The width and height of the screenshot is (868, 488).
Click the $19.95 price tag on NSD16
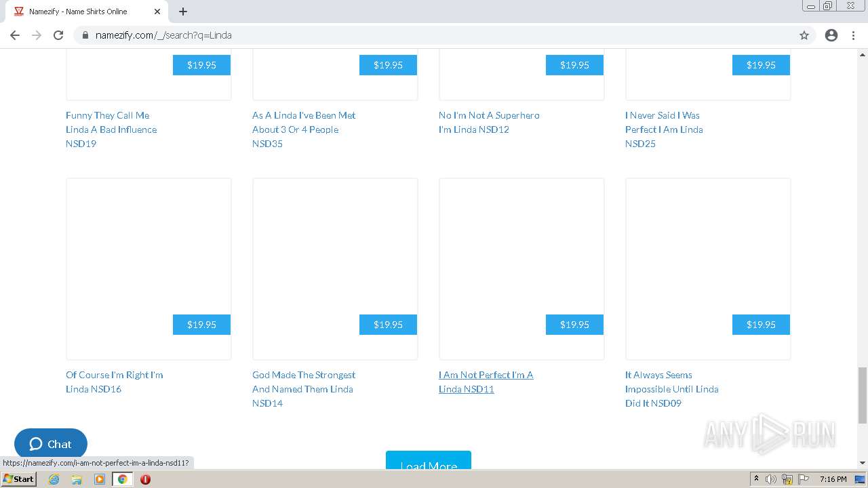coord(201,325)
